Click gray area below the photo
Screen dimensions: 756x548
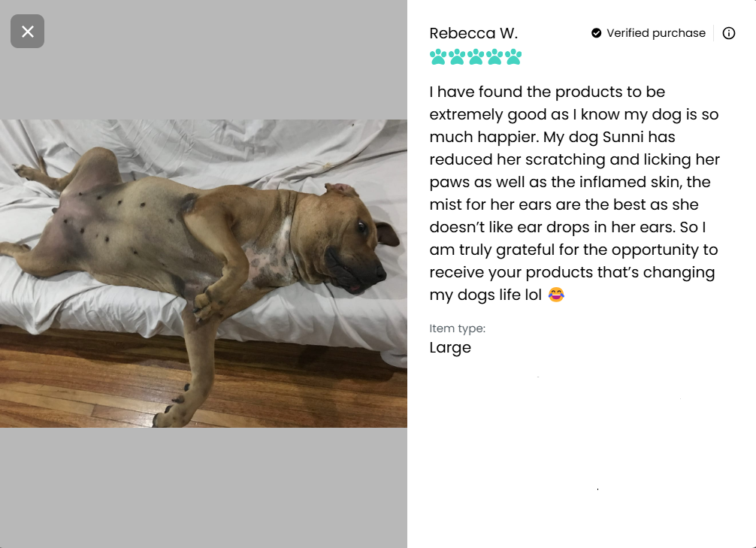[204, 487]
